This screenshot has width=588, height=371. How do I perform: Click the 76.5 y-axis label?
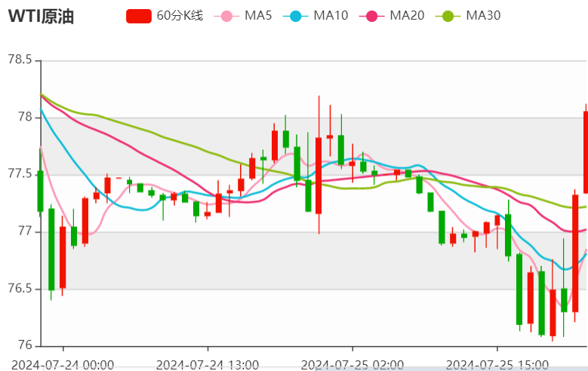20,289
